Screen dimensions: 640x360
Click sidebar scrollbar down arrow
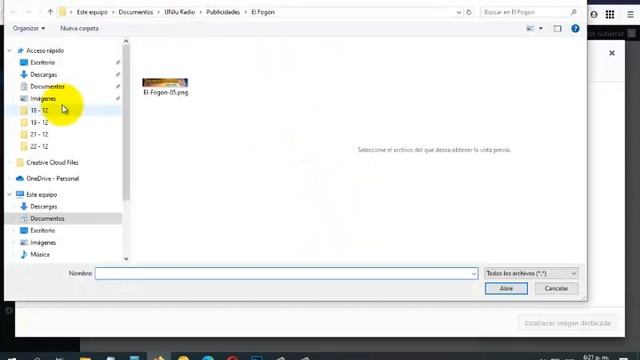(x=126, y=259)
